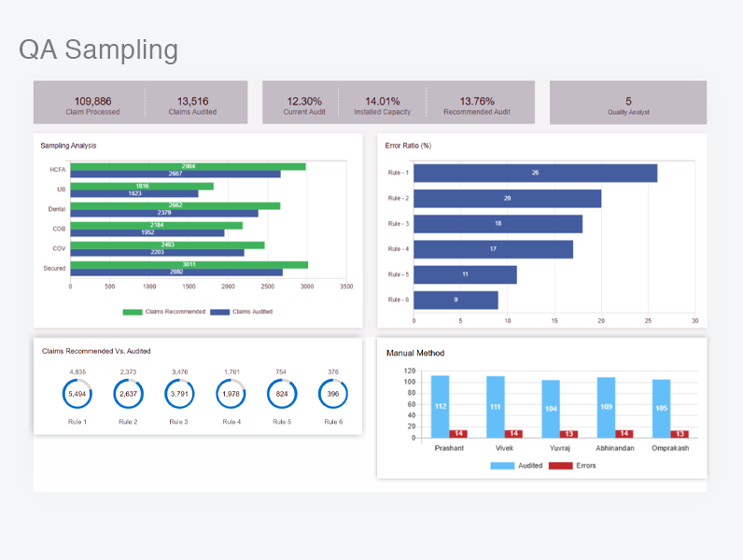The height and width of the screenshot is (560, 743).
Task: Click the 754 value above Rule 5
Action: pyautogui.click(x=281, y=371)
